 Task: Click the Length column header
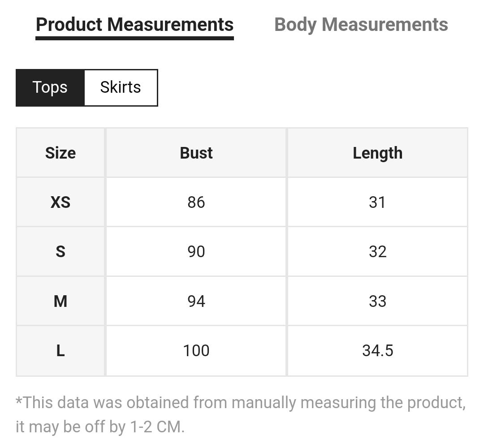click(377, 153)
